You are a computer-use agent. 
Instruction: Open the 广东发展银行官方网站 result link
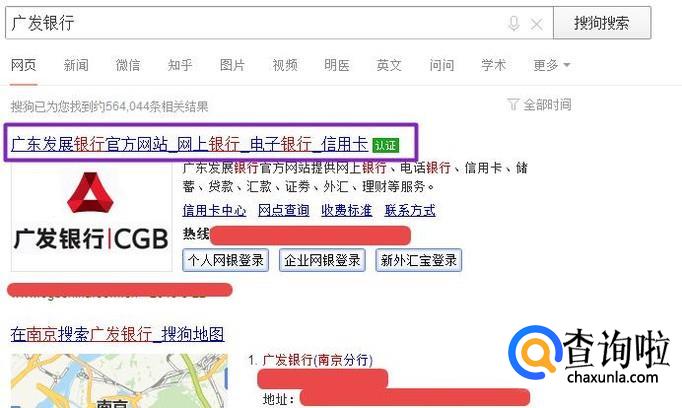pyautogui.click(x=188, y=143)
